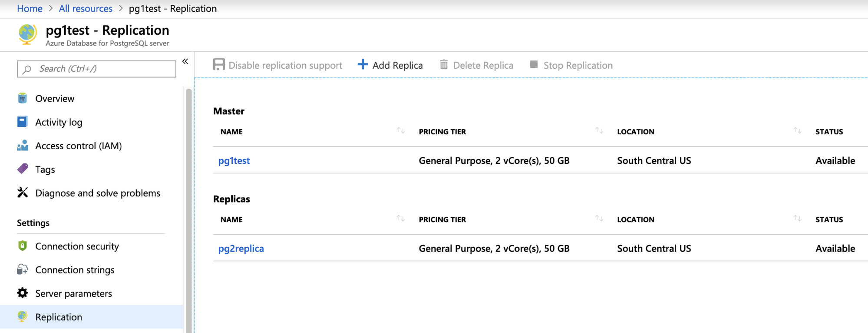Open Connection security settings
The width and height of the screenshot is (868, 333).
click(77, 246)
